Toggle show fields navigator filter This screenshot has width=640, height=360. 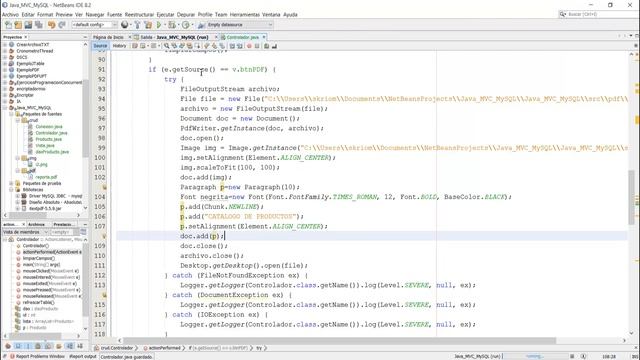[18, 346]
